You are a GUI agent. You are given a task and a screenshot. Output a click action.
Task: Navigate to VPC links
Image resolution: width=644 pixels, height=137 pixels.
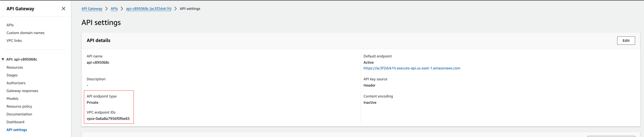tap(14, 40)
